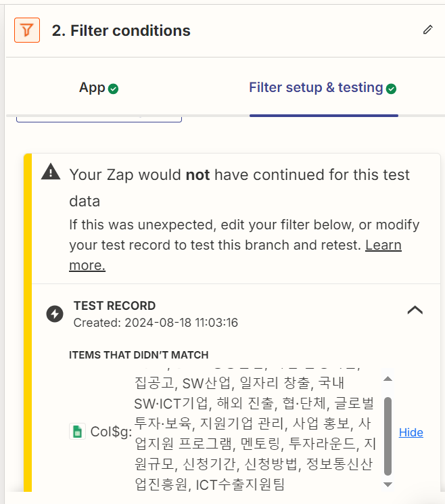The height and width of the screenshot is (504, 445).
Task: Click the gray scrollbar thumb in value box
Action: (x=388, y=436)
